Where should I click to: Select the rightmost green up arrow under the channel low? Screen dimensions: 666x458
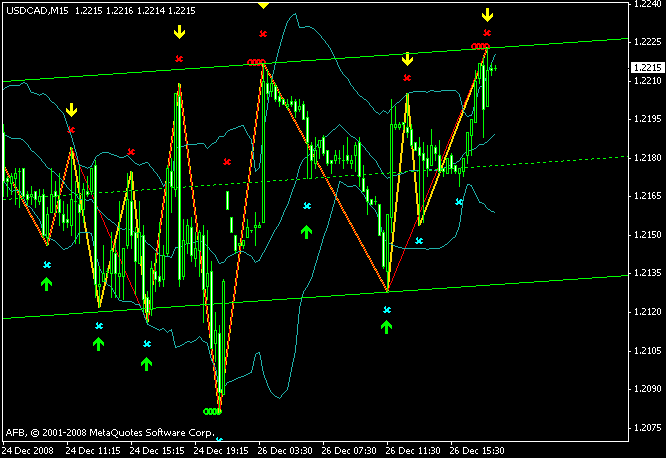click(386, 327)
